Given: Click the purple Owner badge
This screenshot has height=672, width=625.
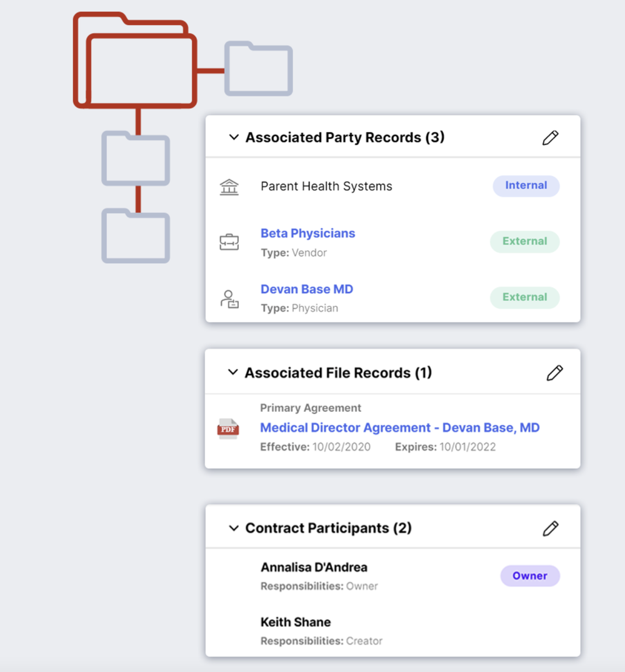Looking at the screenshot, I should 529,576.
